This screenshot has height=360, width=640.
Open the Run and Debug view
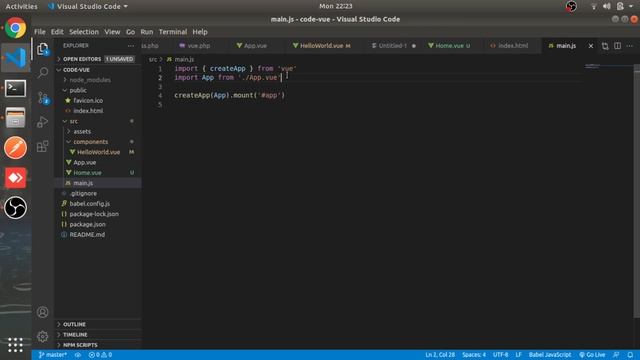pos(42,122)
